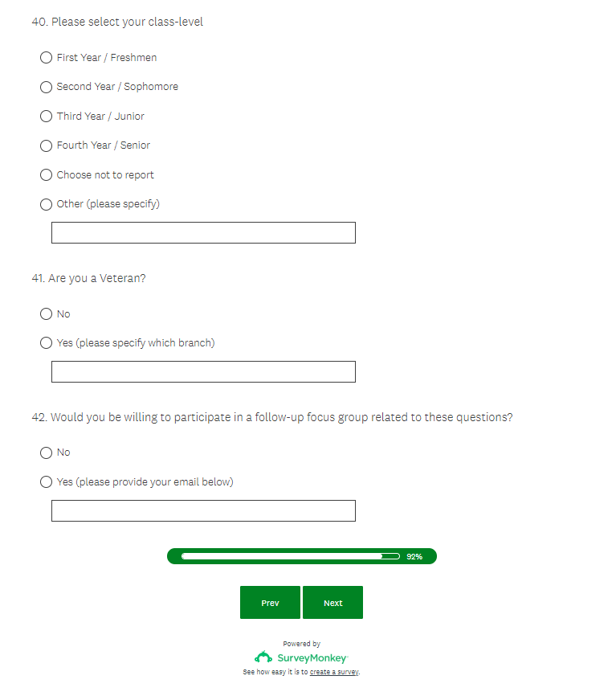This screenshot has width=616, height=688.
Task: Click the 92% progress label
Action: [414, 556]
